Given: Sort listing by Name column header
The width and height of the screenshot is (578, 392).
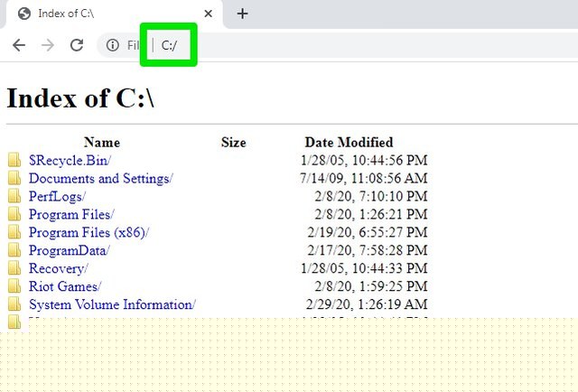Looking at the screenshot, I should click(x=101, y=142).
